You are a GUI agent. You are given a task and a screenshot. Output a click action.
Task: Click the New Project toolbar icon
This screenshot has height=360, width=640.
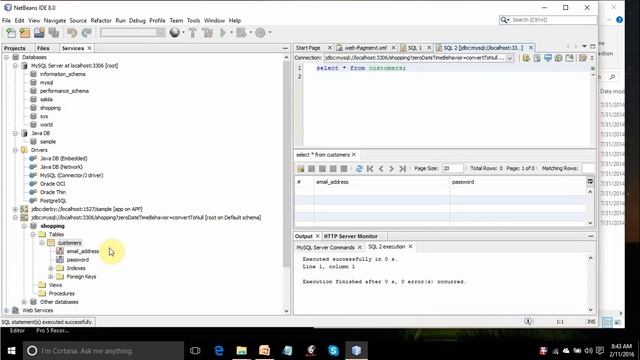(25, 33)
